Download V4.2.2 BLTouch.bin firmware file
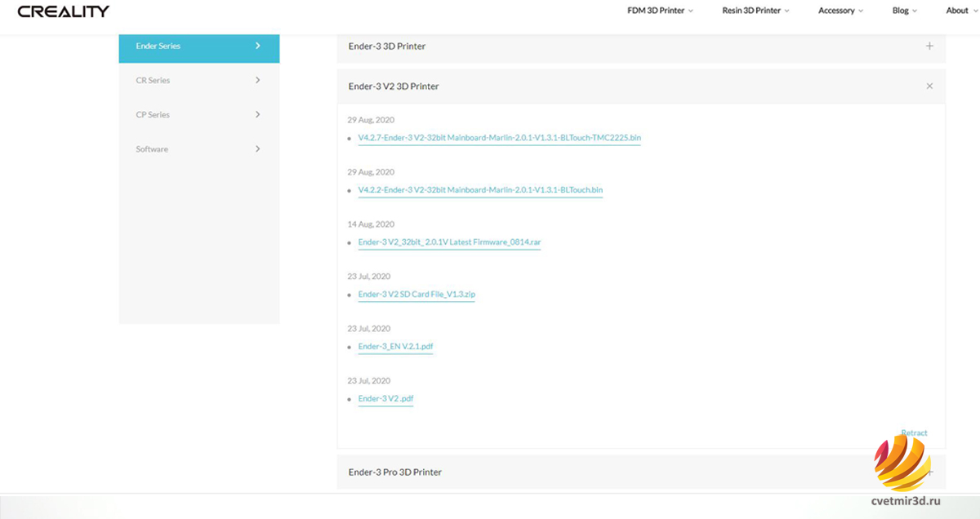Image resolution: width=980 pixels, height=519 pixels. [x=480, y=190]
